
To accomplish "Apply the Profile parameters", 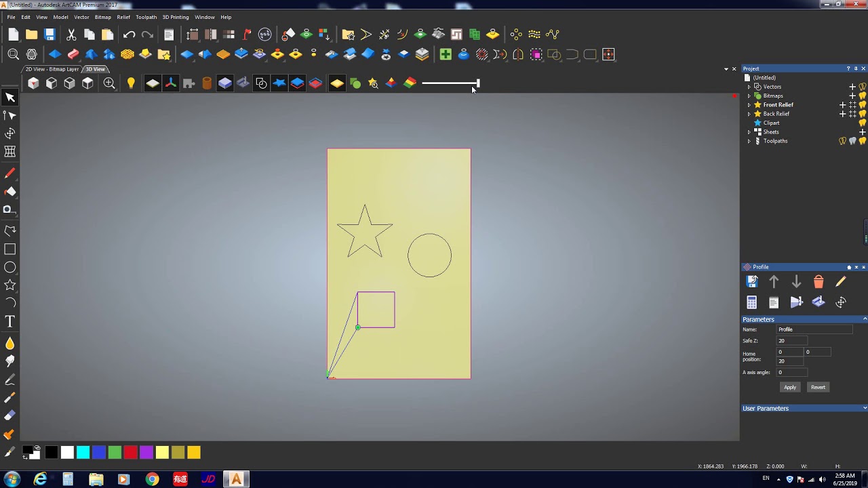I will pos(789,386).
